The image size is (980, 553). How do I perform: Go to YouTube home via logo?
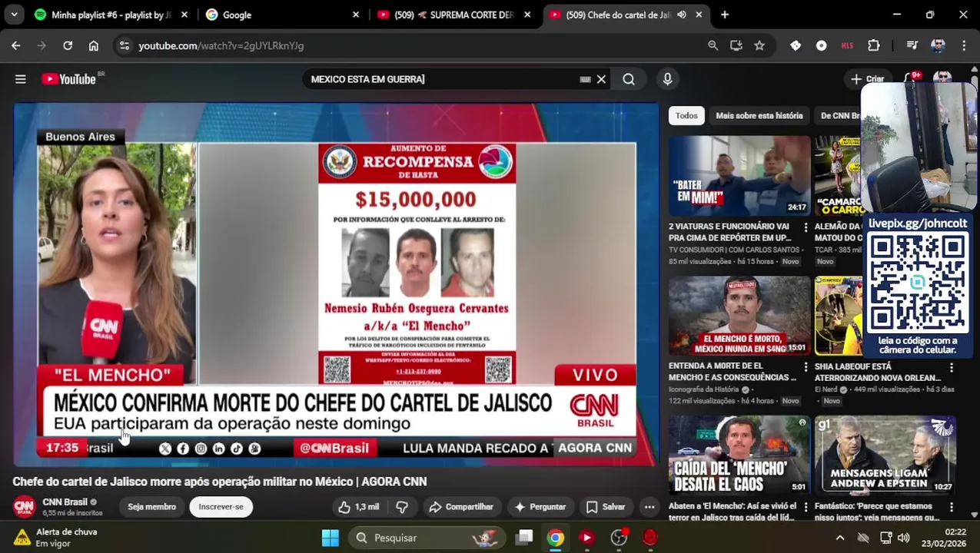coord(69,79)
